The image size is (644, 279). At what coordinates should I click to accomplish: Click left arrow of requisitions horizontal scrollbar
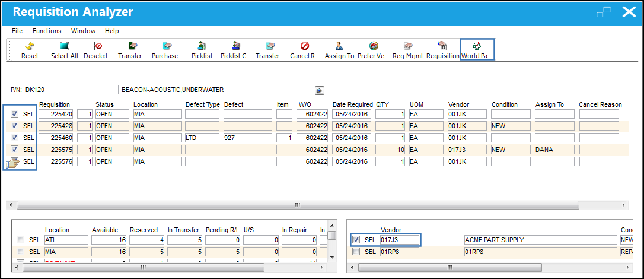pyautogui.click(x=10, y=204)
